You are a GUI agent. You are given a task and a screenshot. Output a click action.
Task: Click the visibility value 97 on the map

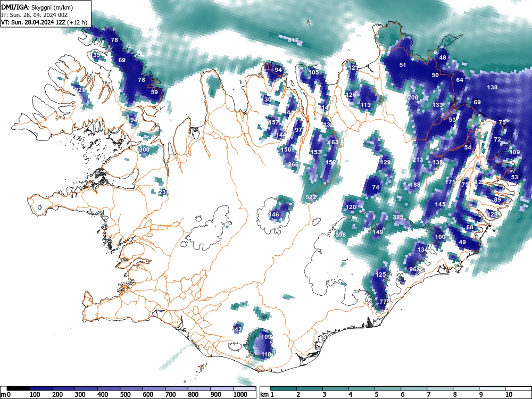point(298,130)
